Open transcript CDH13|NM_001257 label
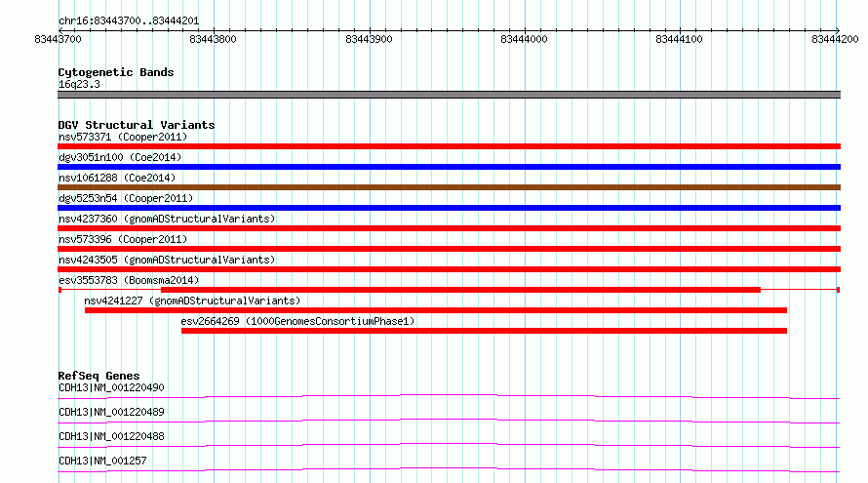Screen dimensions: 868x483 point(102,461)
